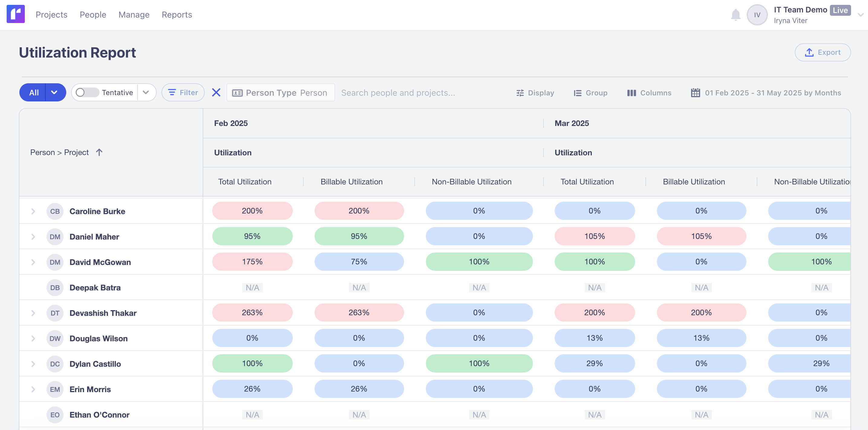Open the notifications bell
This screenshot has width=868, height=430.
click(735, 15)
